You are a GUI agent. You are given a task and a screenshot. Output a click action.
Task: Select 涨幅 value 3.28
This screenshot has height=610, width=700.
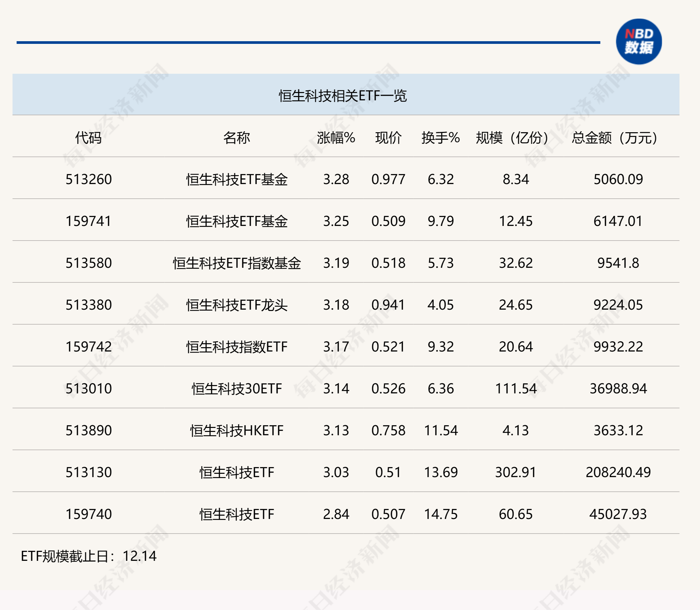(x=336, y=179)
